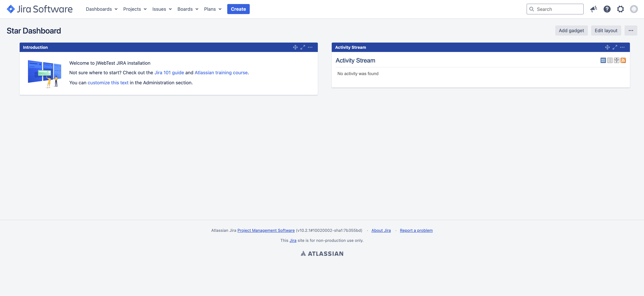The height and width of the screenshot is (296, 644).
Task: Open the About Jira link
Action: pyautogui.click(x=381, y=230)
